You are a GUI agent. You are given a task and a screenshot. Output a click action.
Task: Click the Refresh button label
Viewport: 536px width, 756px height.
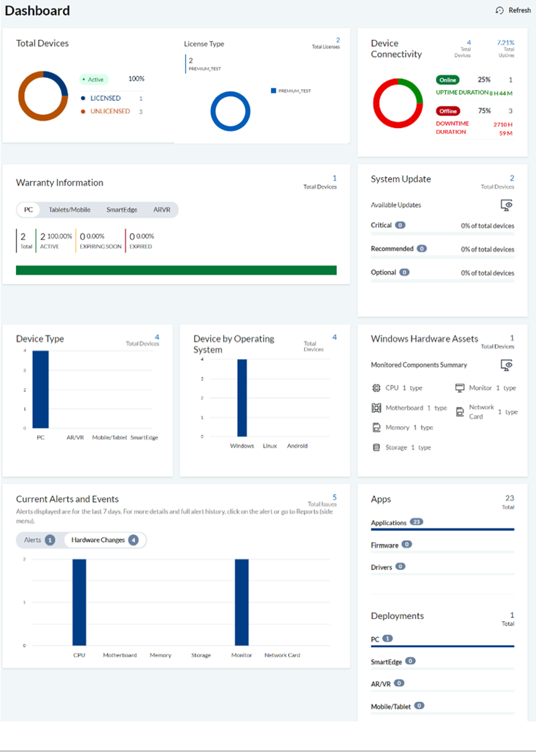520,11
